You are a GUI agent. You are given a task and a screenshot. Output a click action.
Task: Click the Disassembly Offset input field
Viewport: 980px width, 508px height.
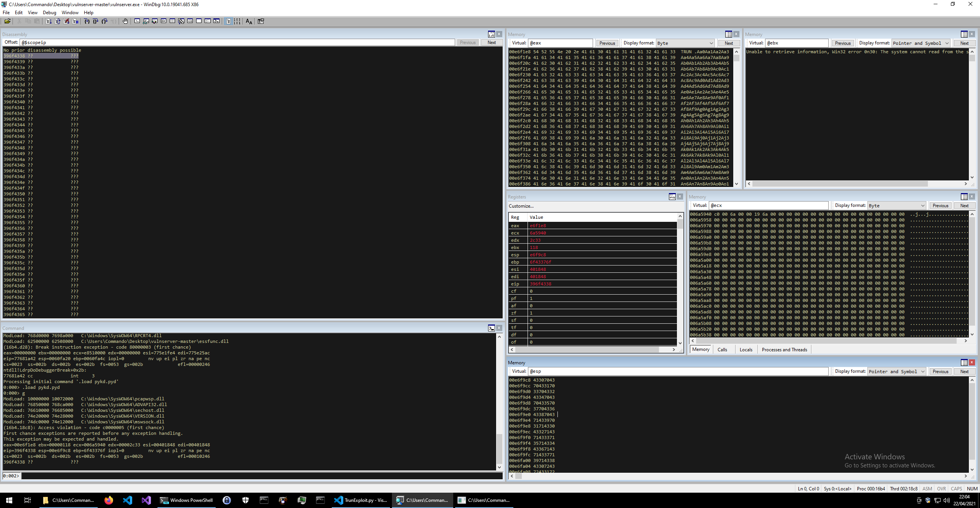point(238,43)
